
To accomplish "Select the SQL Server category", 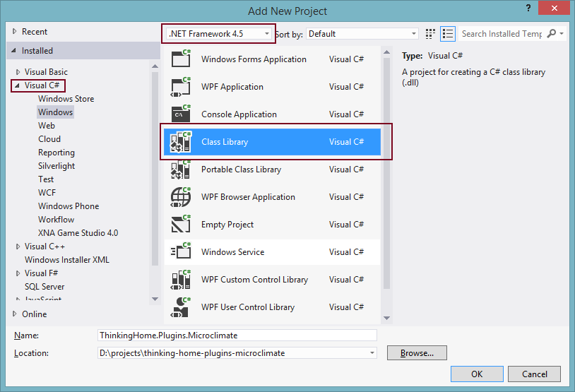I will click(45, 286).
